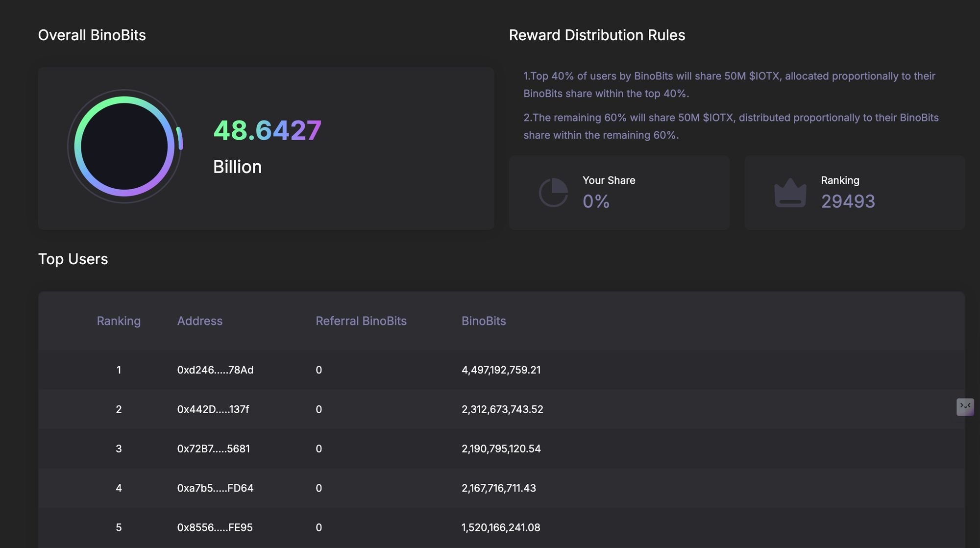Open address 0x72B7.....5681
Image resolution: width=980 pixels, height=548 pixels.
tap(213, 448)
